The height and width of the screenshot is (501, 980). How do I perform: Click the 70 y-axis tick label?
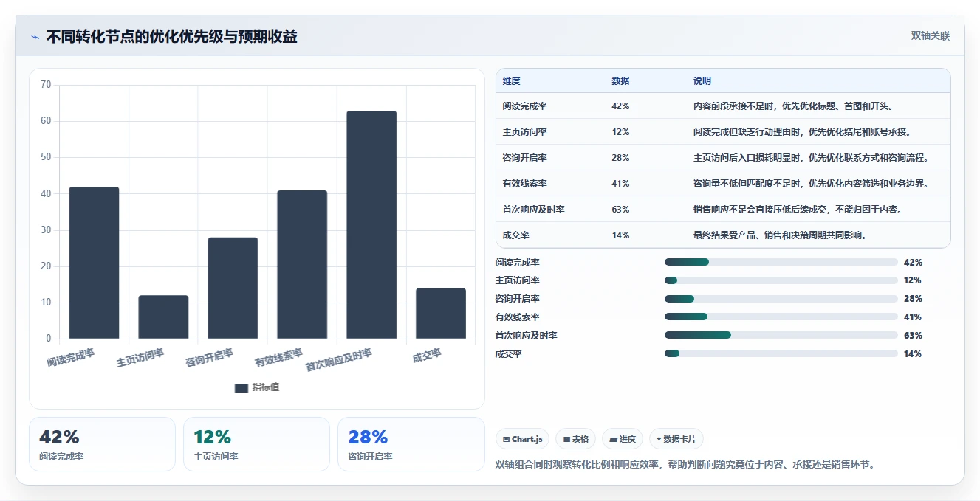tap(46, 85)
